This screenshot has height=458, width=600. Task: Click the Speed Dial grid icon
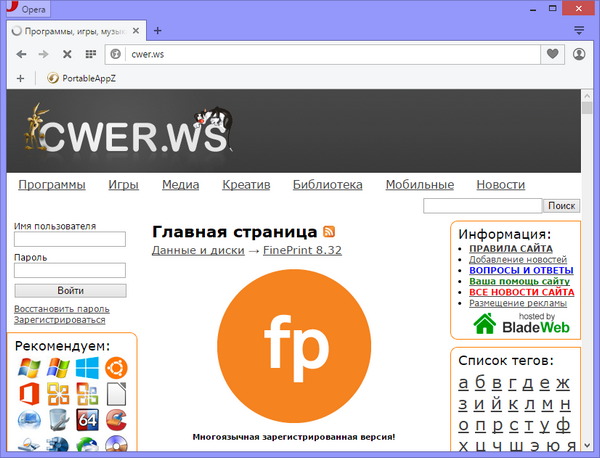(91, 53)
